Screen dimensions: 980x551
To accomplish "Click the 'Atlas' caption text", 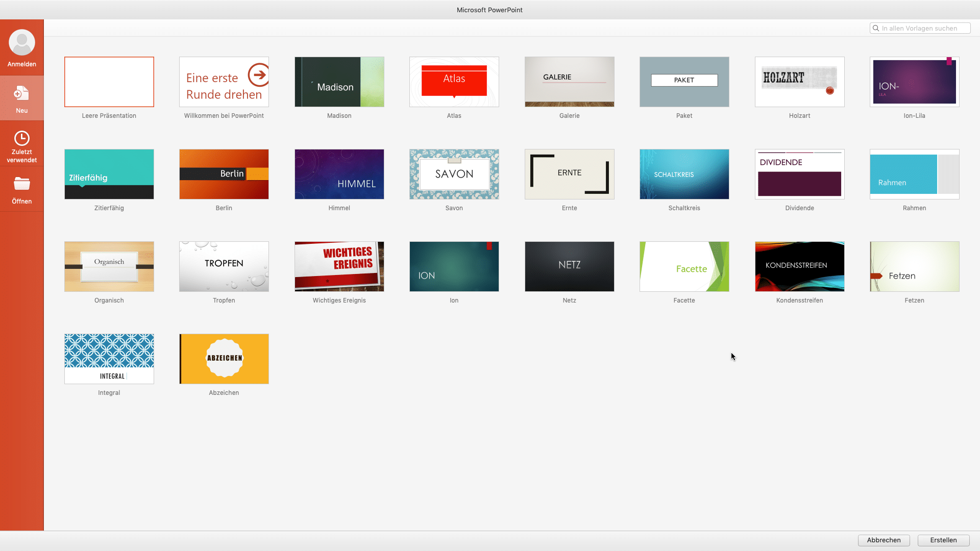I will click(x=454, y=116).
